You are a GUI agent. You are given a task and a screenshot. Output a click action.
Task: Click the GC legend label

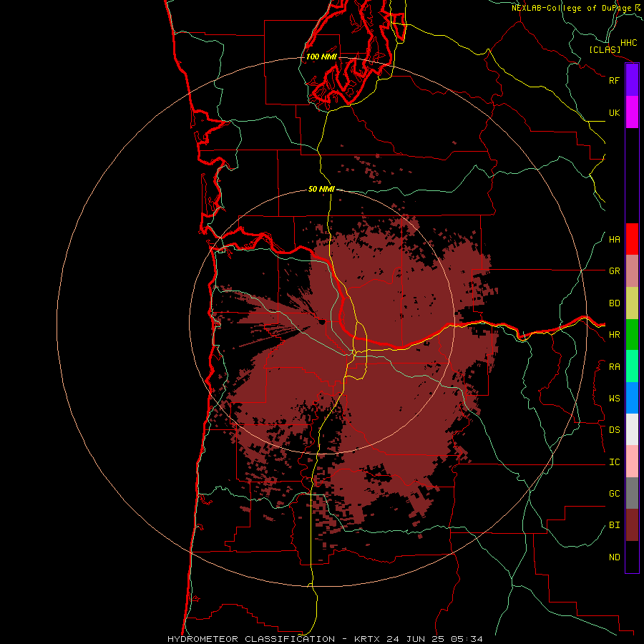[614, 494]
